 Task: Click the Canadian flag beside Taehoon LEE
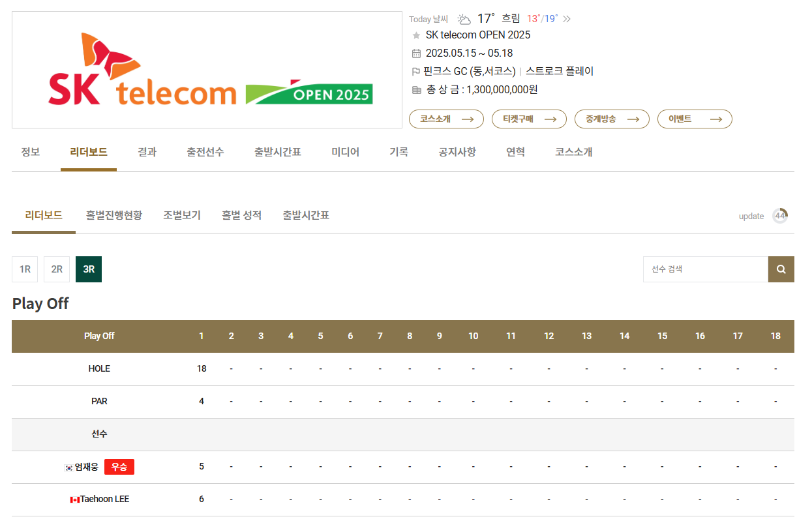(x=75, y=499)
